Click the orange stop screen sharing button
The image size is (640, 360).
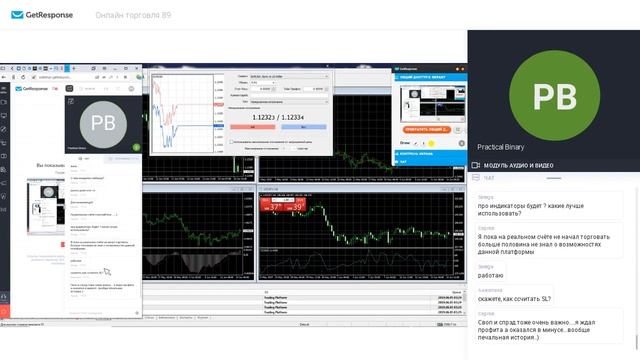(x=427, y=129)
